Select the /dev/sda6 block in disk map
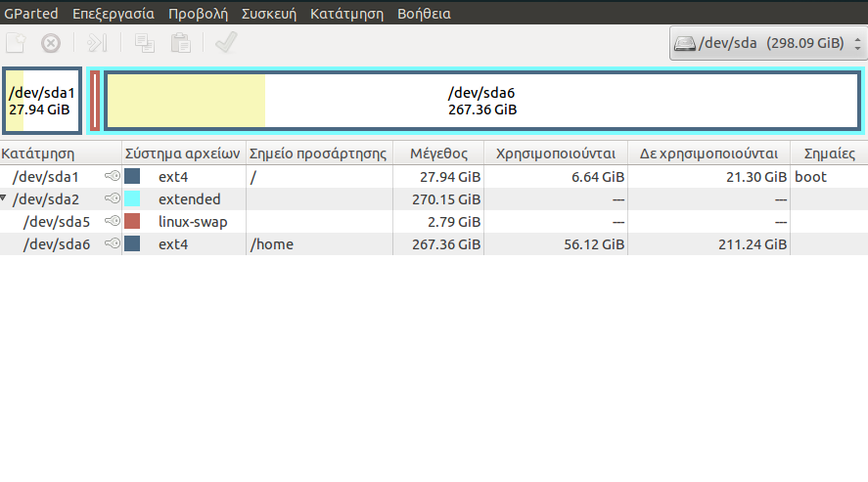The image size is (868, 482). pyautogui.click(x=481, y=100)
